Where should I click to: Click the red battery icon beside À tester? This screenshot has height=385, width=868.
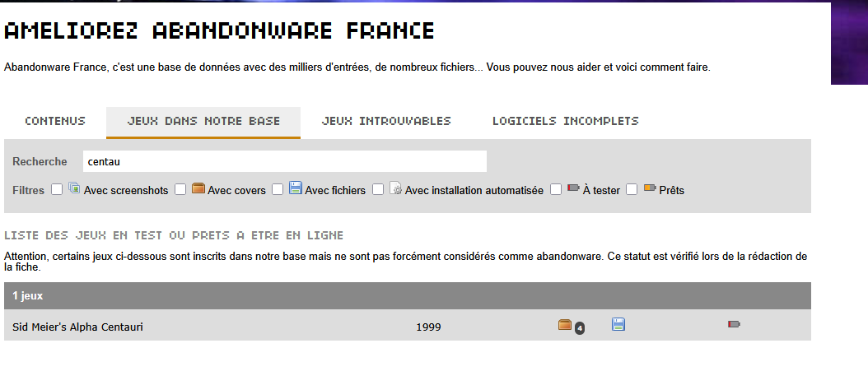tap(573, 188)
